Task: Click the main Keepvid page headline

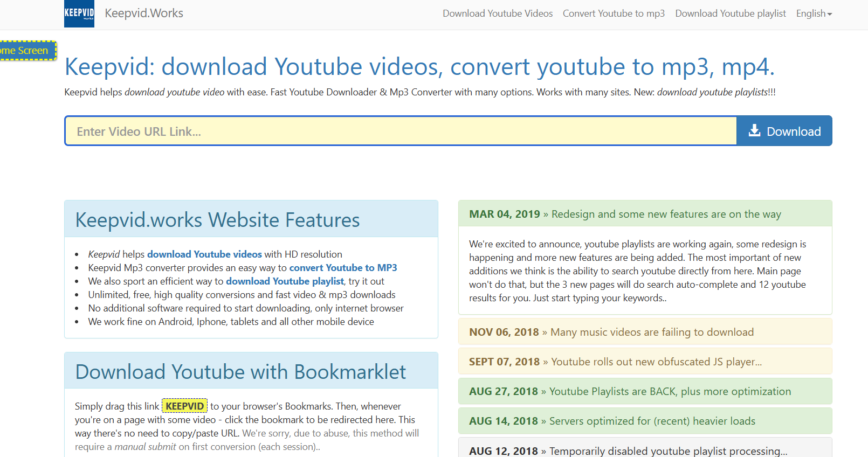Action: [419, 67]
